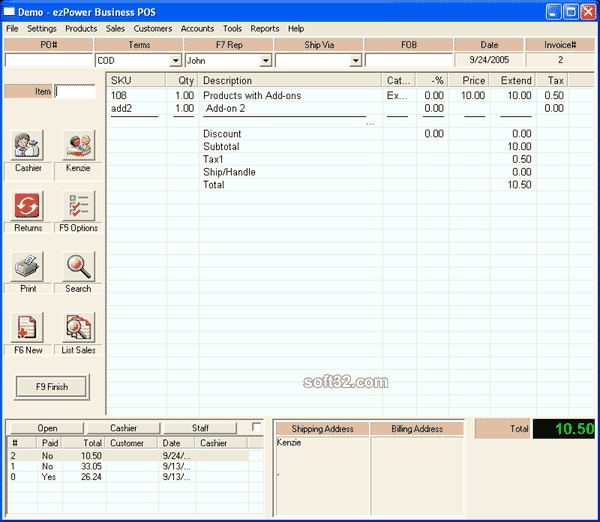The image size is (600, 522).
Task: Toggle the checkbox next to Staff button
Action: (x=256, y=427)
